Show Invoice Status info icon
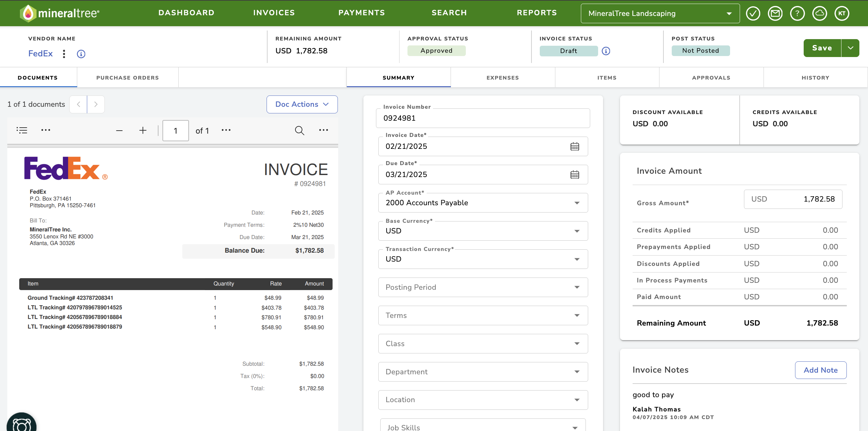 (606, 51)
